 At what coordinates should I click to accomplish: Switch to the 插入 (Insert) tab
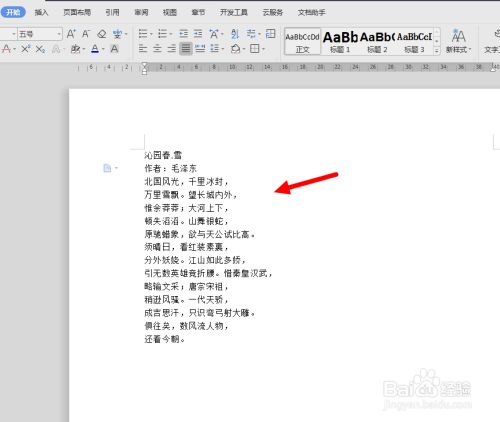[41, 12]
